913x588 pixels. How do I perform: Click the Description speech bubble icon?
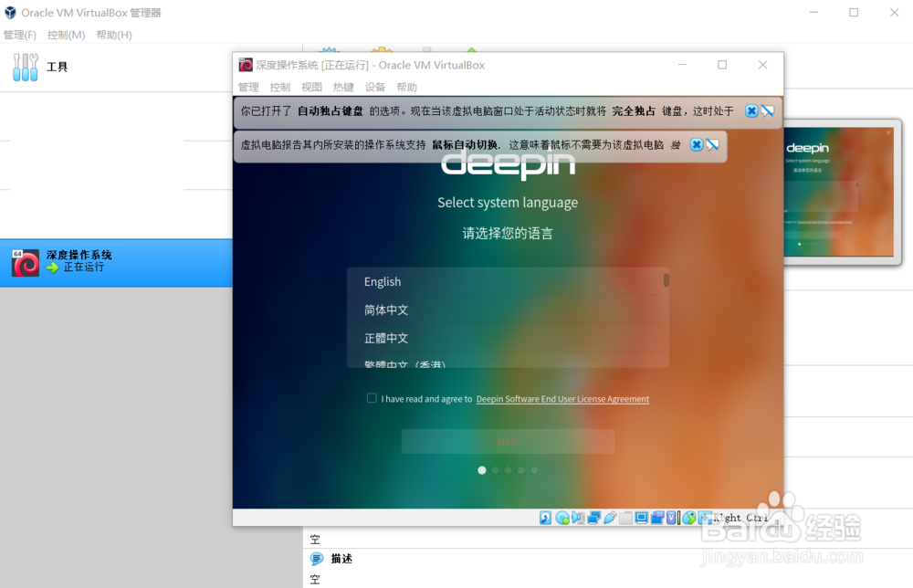(x=317, y=559)
